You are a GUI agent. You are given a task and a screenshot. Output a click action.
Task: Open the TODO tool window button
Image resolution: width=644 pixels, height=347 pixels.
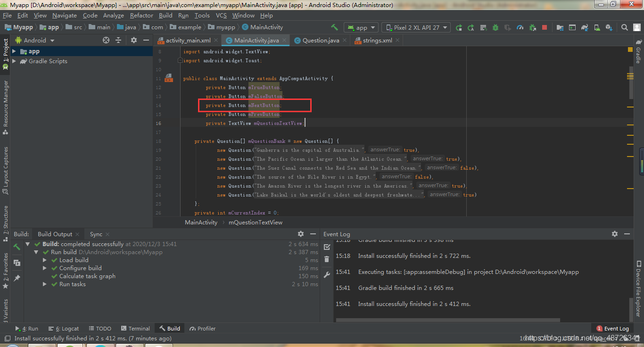(99, 329)
